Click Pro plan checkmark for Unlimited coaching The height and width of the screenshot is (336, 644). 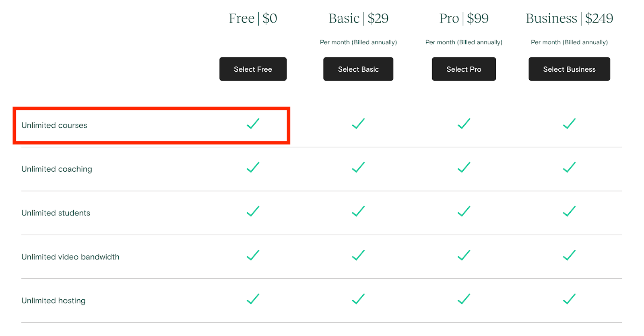coord(464,167)
